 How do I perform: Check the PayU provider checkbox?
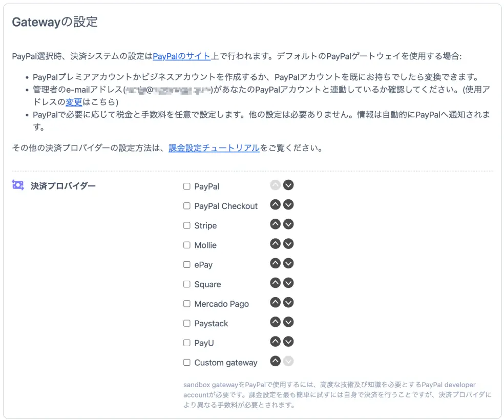[187, 343]
